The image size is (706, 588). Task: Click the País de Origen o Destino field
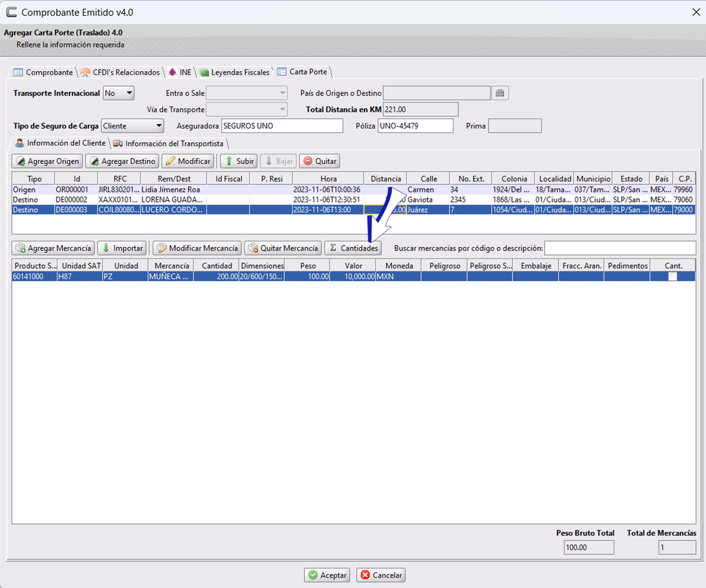pos(437,93)
